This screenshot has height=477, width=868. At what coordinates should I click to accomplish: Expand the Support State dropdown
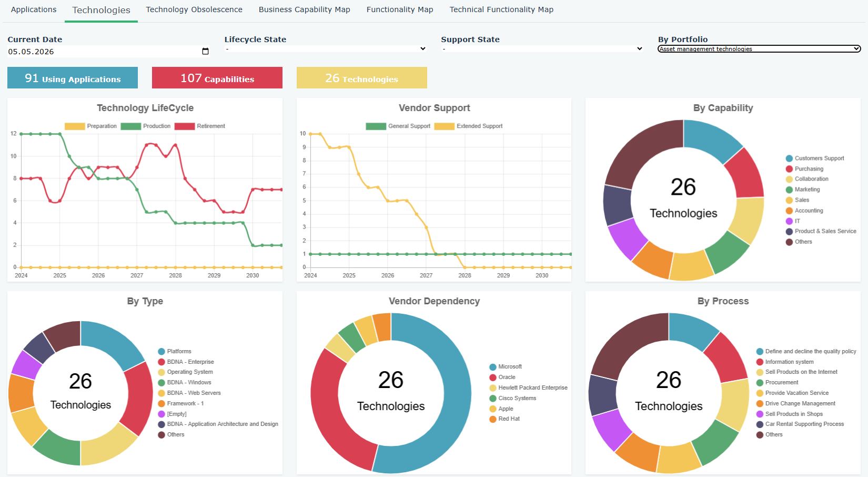(x=542, y=49)
